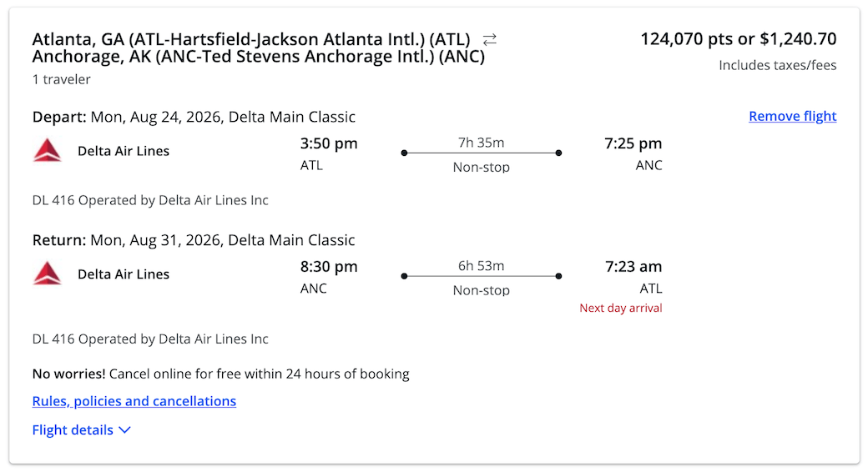Open Rules, policies and cancellations
Screen dimensions: 868x472
click(134, 401)
